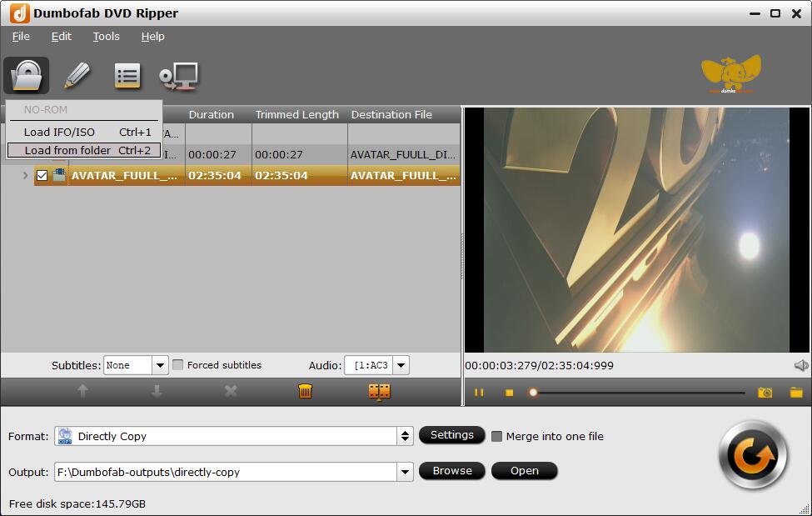Choose Load from folder menu entry

[x=84, y=150]
